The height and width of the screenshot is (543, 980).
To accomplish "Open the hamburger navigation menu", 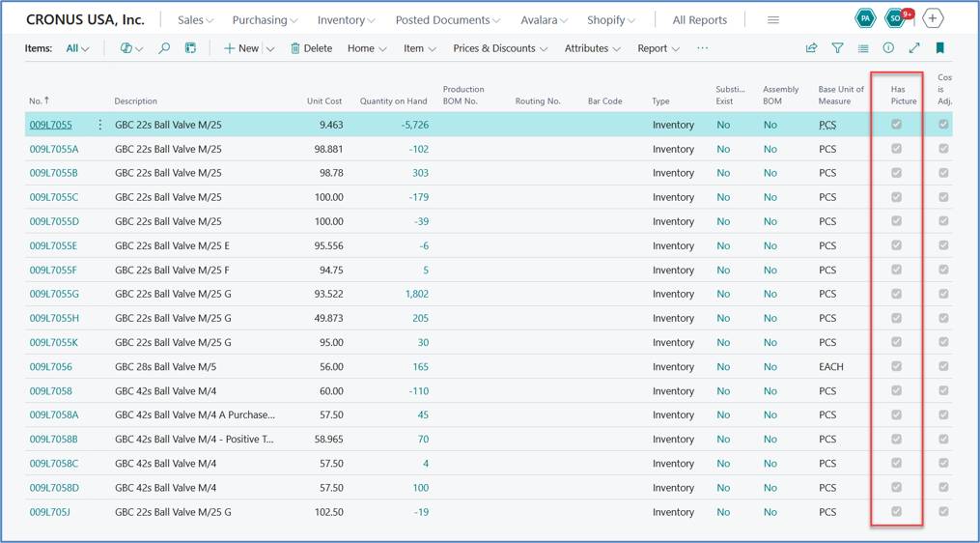I will pyautogui.click(x=773, y=20).
